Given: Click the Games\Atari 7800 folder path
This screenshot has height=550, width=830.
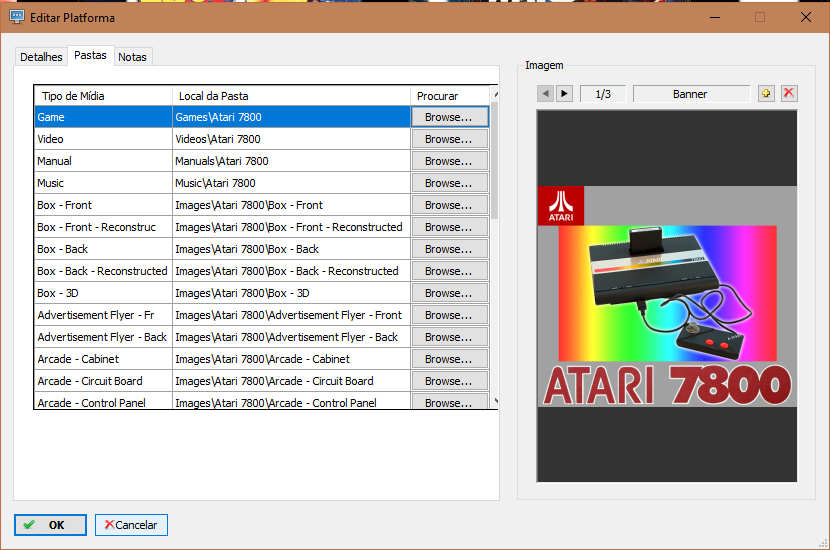Looking at the screenshot, I should [x=292, y=117].
